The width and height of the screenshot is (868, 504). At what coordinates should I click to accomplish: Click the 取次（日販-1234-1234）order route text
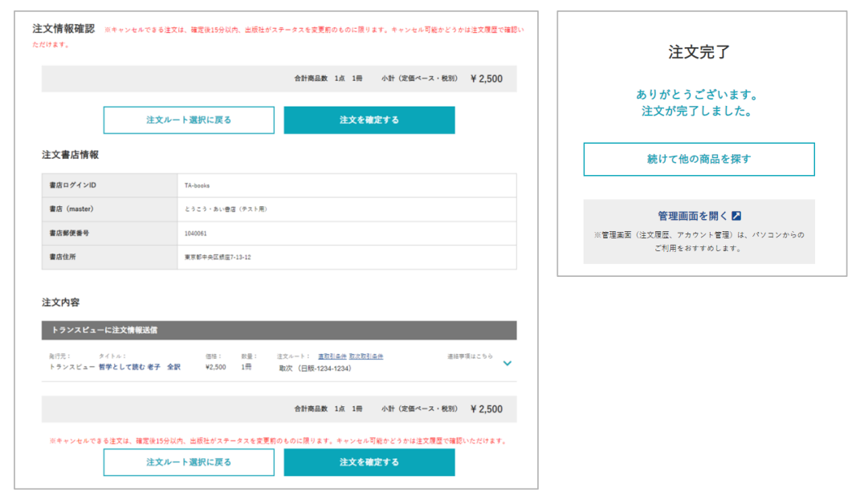click(315, 368)
